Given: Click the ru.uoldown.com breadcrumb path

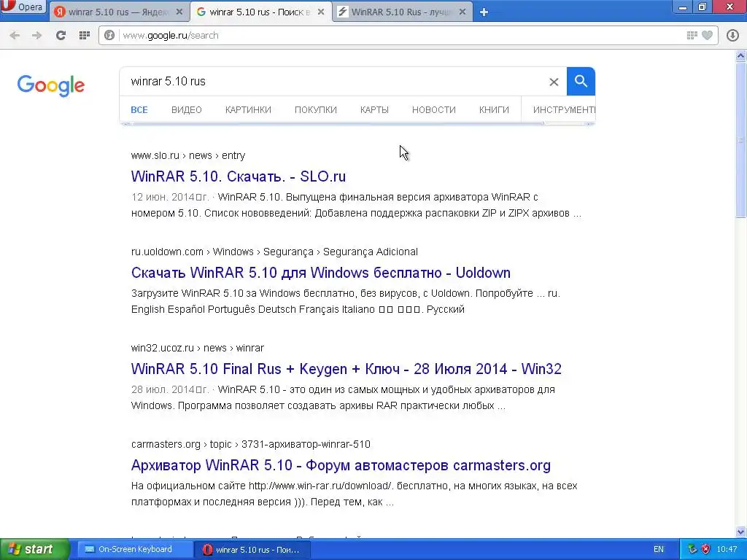Looking at the screenshot, I should (274, 252).
